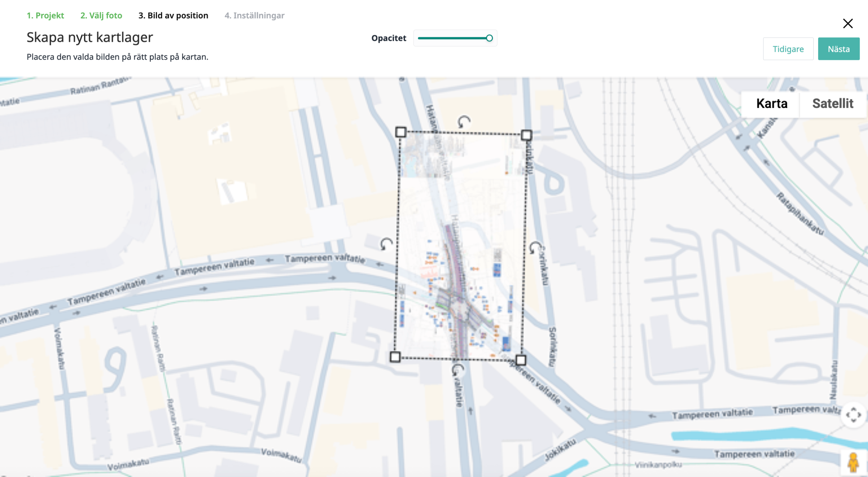Select the top-left corner handle of the overlay
Image resolution: width=868 pixels, height=477 pixels.
point(401,132)
